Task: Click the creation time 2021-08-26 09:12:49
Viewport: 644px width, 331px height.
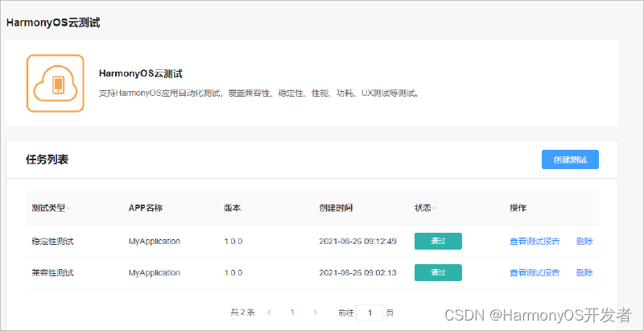Action: point(357,242)
